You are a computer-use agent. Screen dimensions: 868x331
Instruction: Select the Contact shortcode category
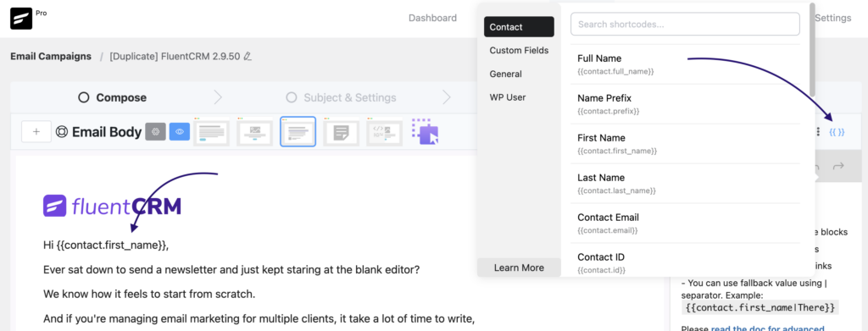tap(519, 26)
